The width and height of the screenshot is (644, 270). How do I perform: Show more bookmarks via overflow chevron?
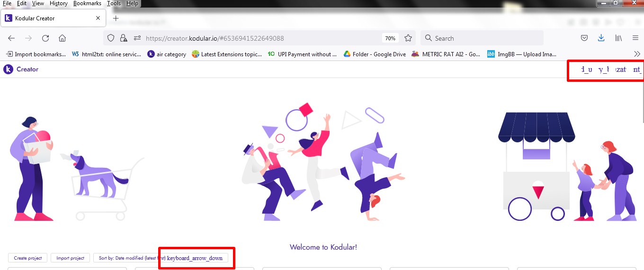pyautogui.click(x=637, y=54)
